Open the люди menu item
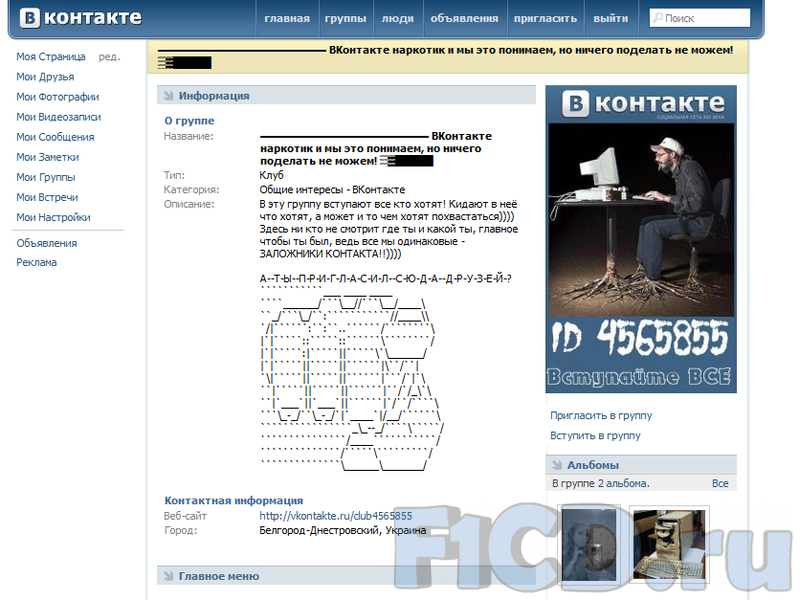 tap(397, 18)
